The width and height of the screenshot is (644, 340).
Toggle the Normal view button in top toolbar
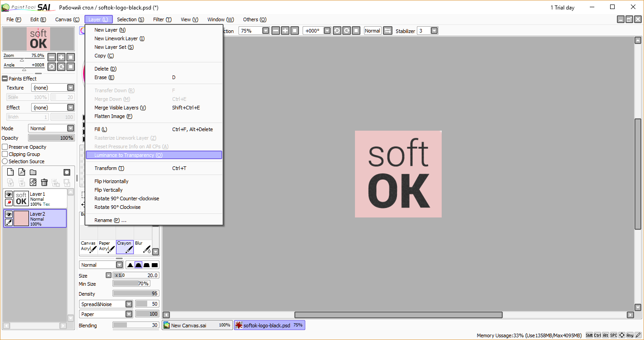click(x=373, y=31)
